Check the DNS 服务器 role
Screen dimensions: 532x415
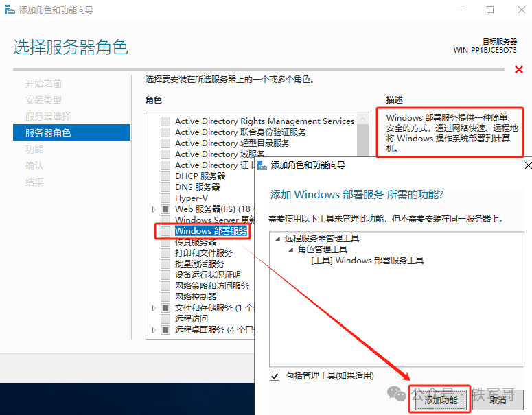[165, 187]
